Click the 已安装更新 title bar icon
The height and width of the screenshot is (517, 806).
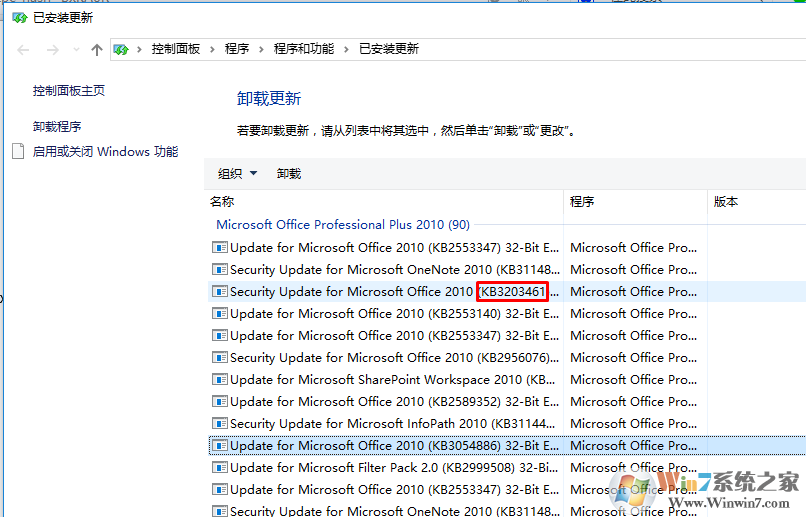[x=20, y=18]
